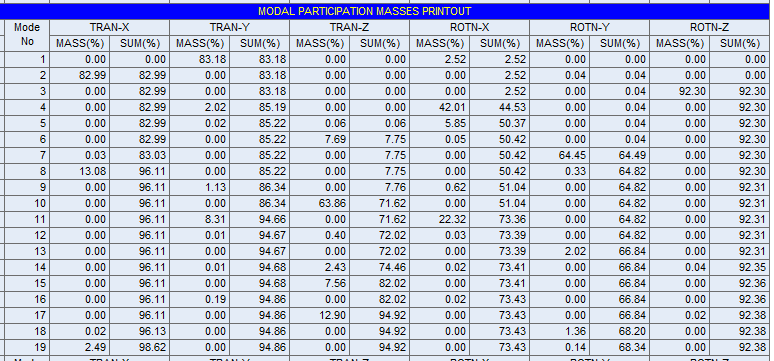Screen dimensions: 774x361
Task: Select Mode 3 ROTN-Z mass cell 92.30
Action: [680, 91]
